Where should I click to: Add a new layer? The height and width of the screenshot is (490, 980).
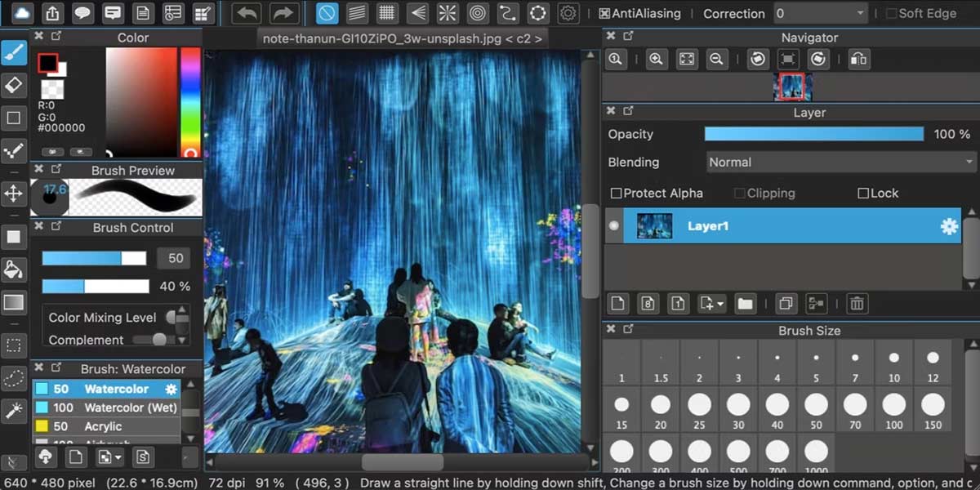[618, 303]
